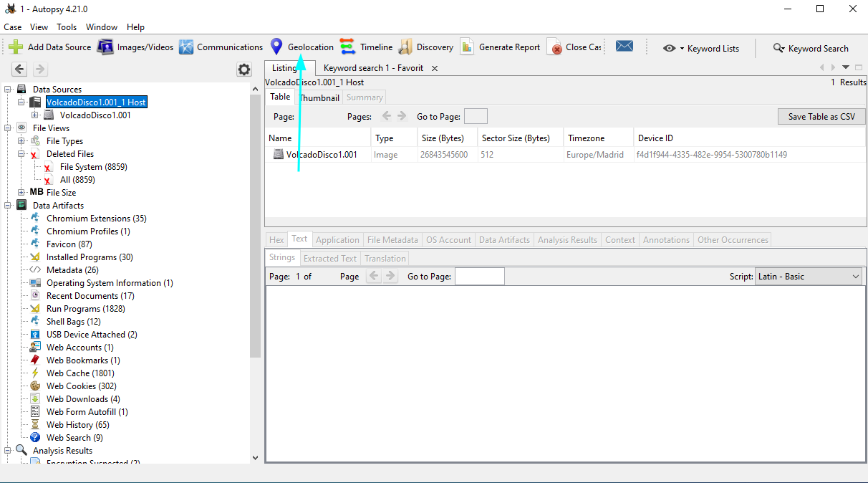
Task: Expand the VolcadoDisco1.001 tree node
Action: pyautogui.click(x=35, y=115)
